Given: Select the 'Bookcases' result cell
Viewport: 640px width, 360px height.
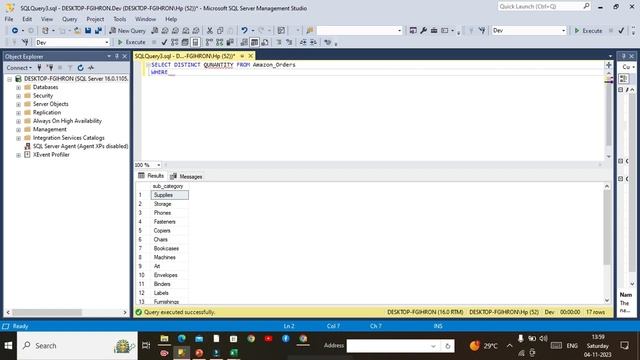Looking at the screenshot, I should click(x=170, y=249).
